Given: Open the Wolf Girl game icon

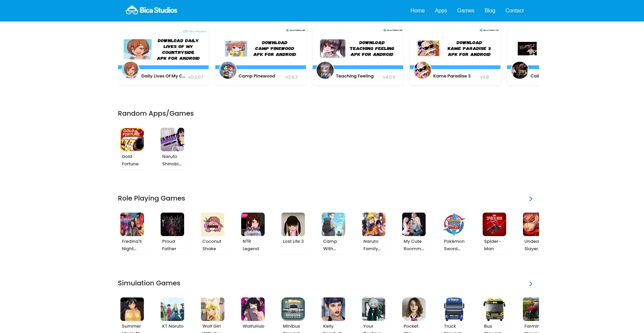Looking at the screenshot, I should (x=213, y=309).
